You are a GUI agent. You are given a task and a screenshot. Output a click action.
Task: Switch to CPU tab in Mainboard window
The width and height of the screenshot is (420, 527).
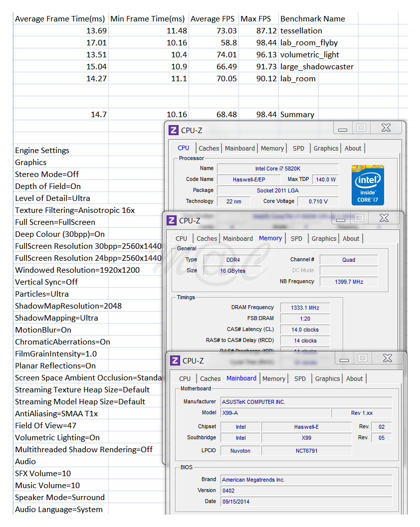(185, 378)
